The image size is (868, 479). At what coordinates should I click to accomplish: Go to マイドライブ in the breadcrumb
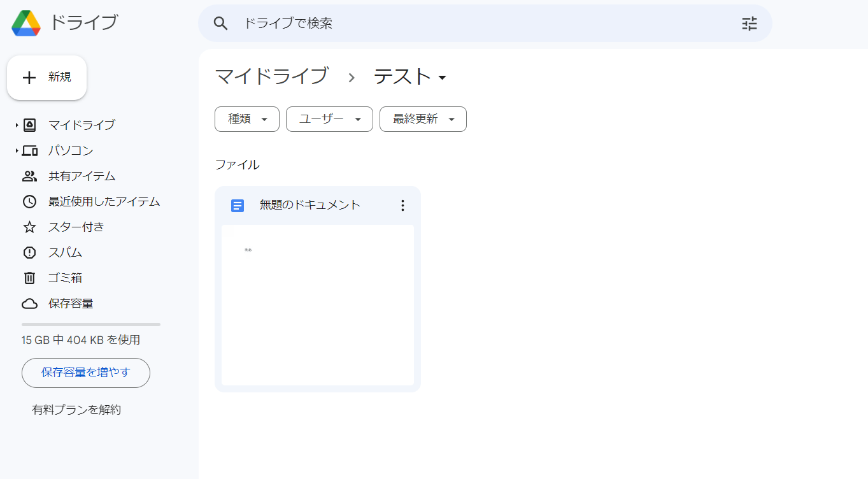[271, 76]
